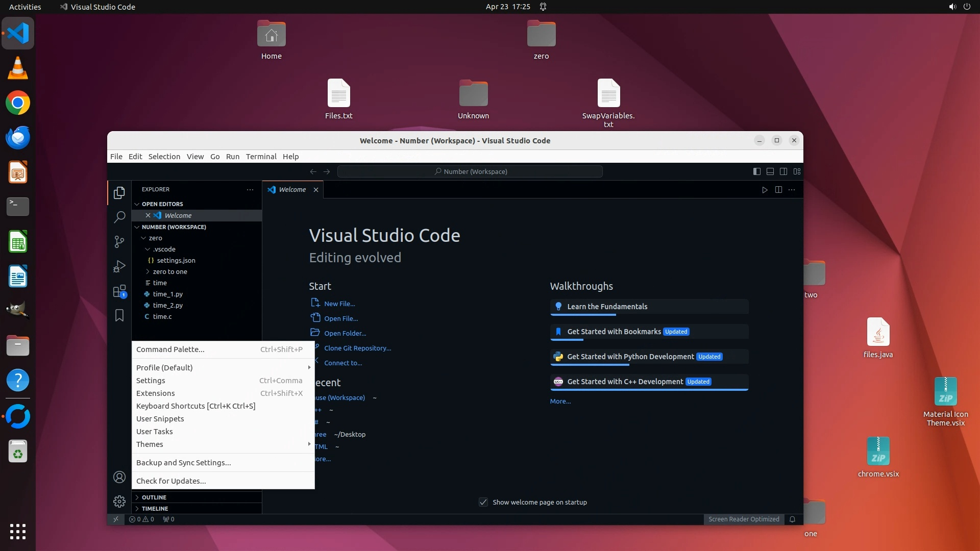Toggle the primary side bar layout button
Image resolution: width=980 pixels, height=551 pixels.
[x=756, y=172]
